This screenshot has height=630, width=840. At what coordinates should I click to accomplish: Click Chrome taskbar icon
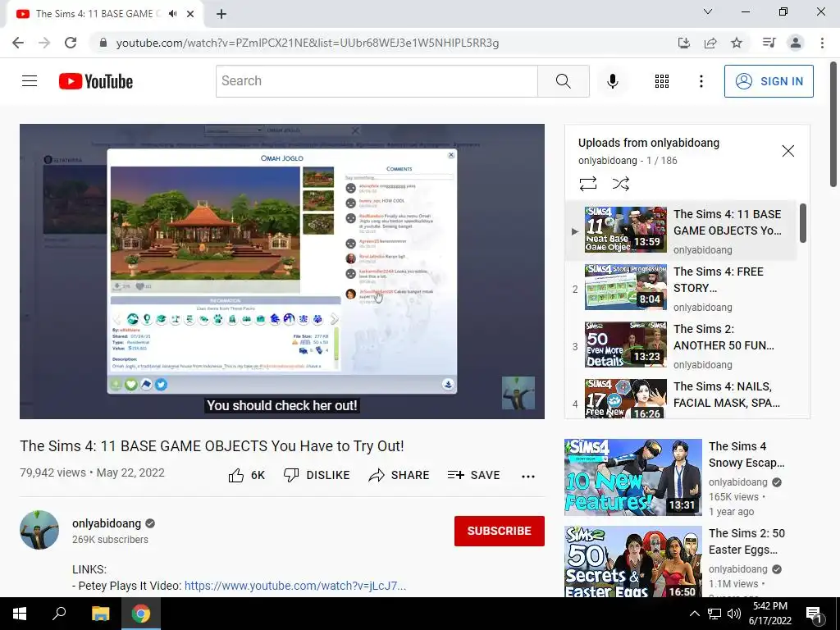click(x=141, y=614)
